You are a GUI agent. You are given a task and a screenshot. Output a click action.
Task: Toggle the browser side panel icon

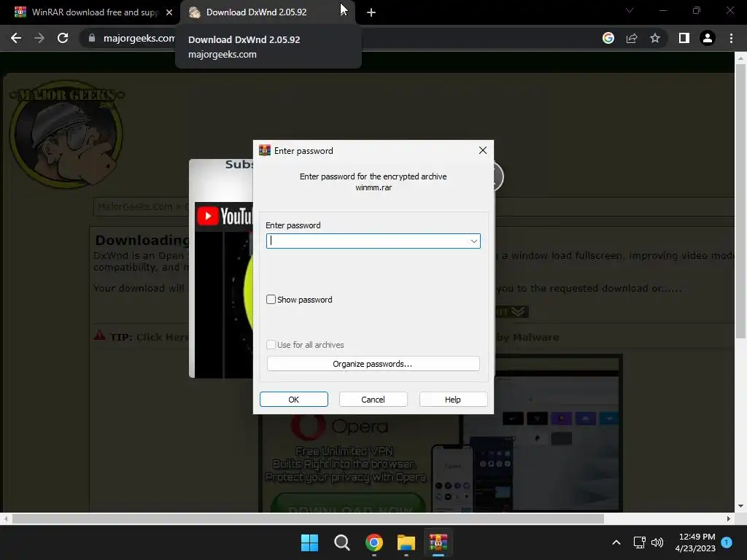point(684,38)
